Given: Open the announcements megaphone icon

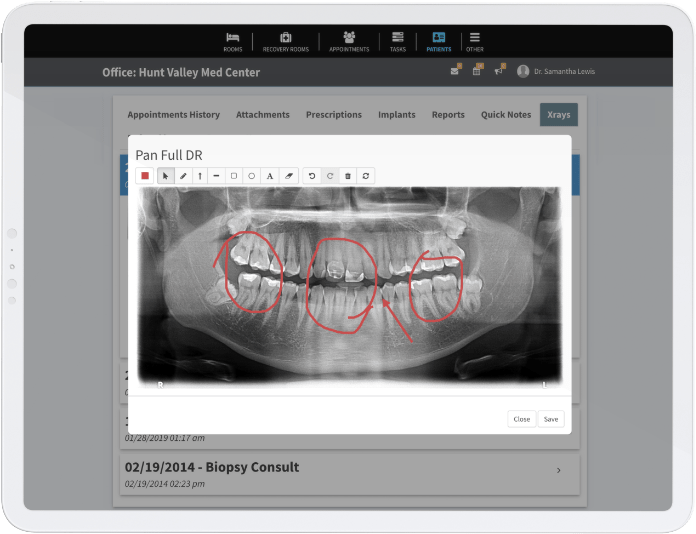Looking at the screenshot, I should click(x=499, y=70).
